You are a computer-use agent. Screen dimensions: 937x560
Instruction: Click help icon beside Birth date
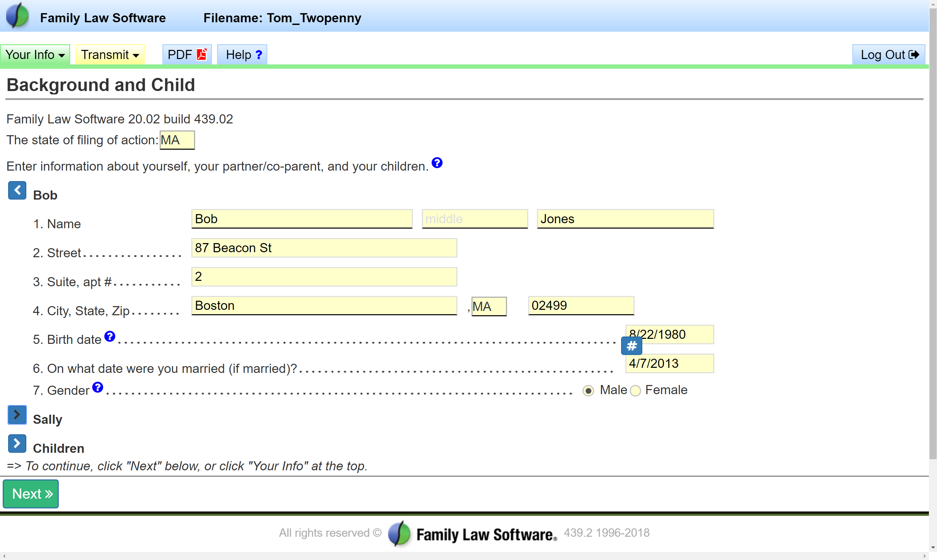109,336
